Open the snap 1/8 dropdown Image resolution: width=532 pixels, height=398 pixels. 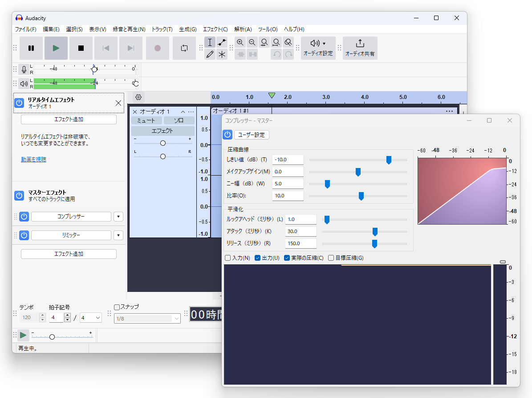(147, 319)
